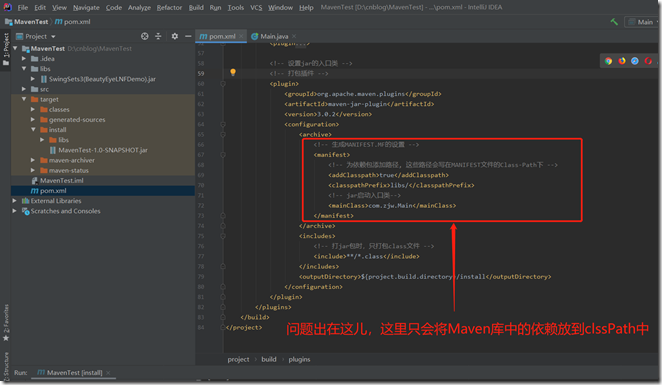Expand the maven-archiver folder
The height and width of the screenshot is (385, 662).
[x=33, y=160]
